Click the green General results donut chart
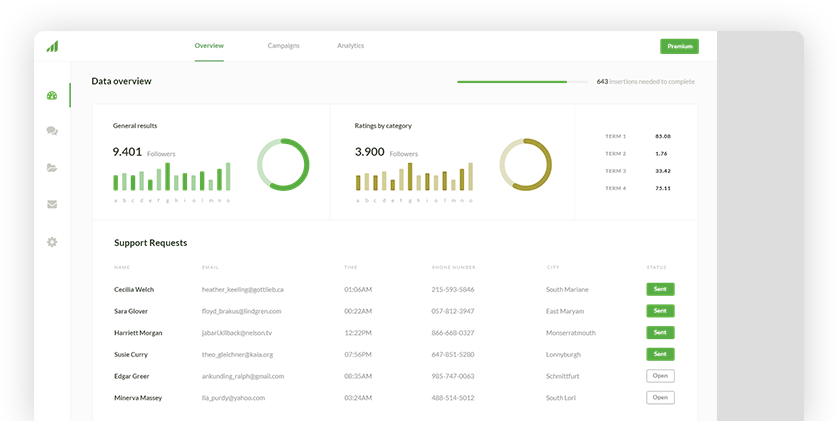The width and height of the screenshot is (838, 421). coord(283,165)
